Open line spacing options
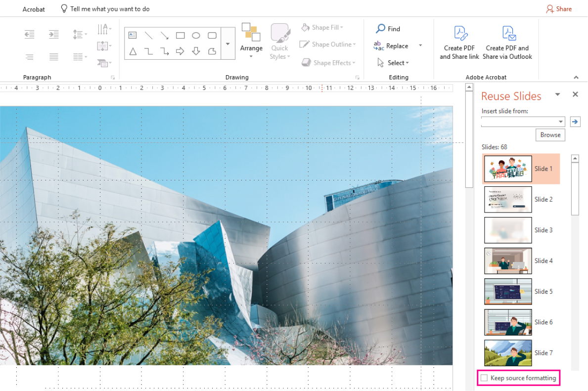The height and width of the screenshot is (391, 588). [80, 35]
